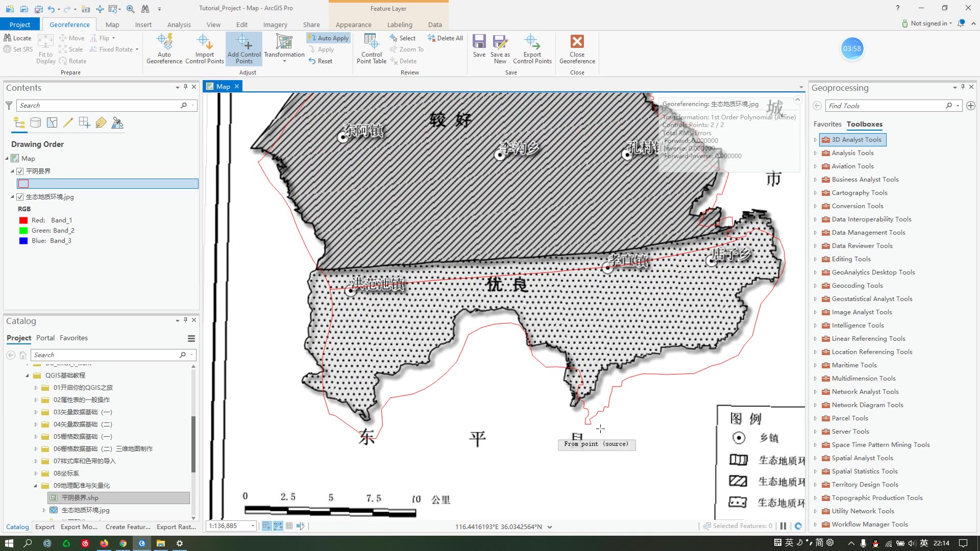Switch to the Favorites tab in Geoprocessing
This screenshot has width=980, height=551.
point(827,124)
